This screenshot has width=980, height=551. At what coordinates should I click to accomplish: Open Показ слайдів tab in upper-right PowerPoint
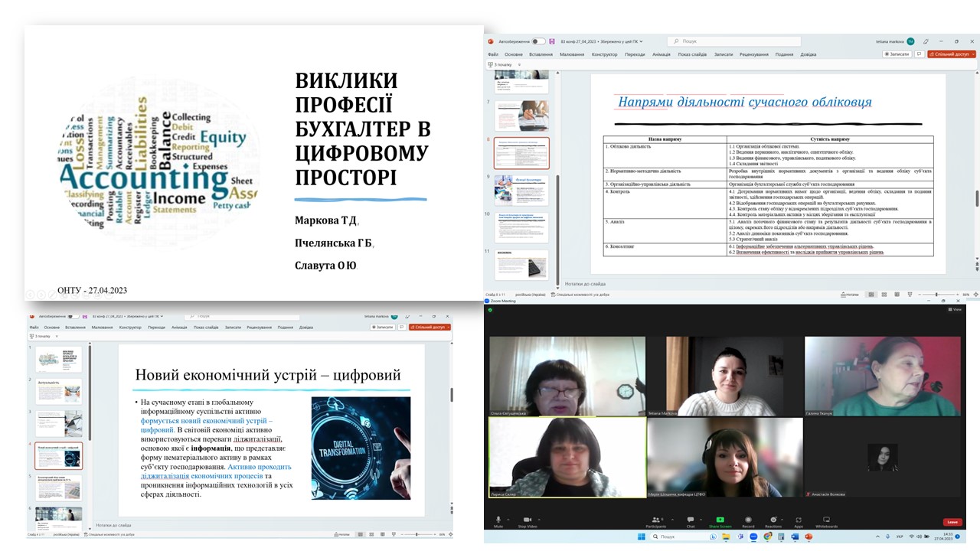point(692,54)
